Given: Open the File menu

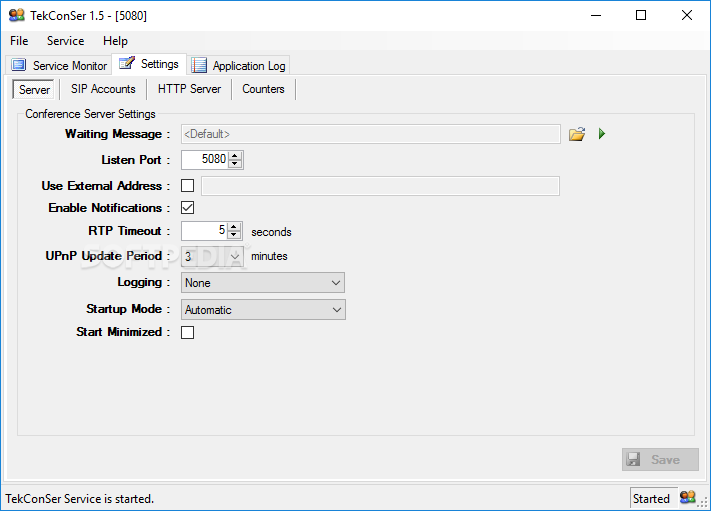Looking at the screenshot, I should point(19,41).
